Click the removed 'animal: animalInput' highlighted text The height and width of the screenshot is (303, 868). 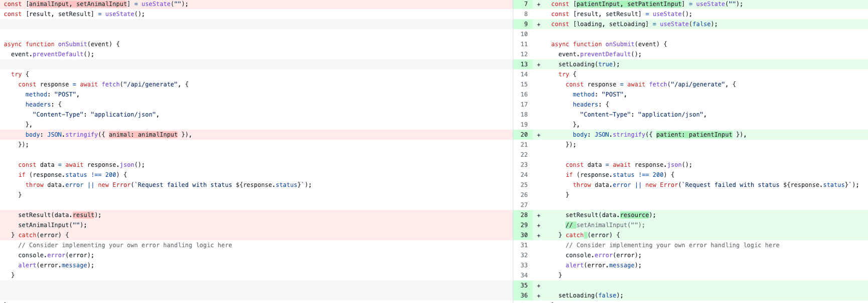pyautogui.click(x=143, y=135)
